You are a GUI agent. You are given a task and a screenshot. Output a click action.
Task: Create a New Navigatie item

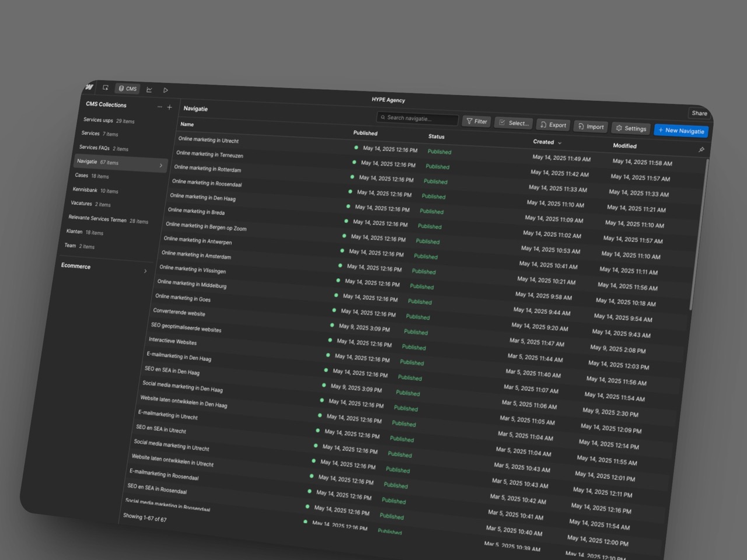[681, 131]
